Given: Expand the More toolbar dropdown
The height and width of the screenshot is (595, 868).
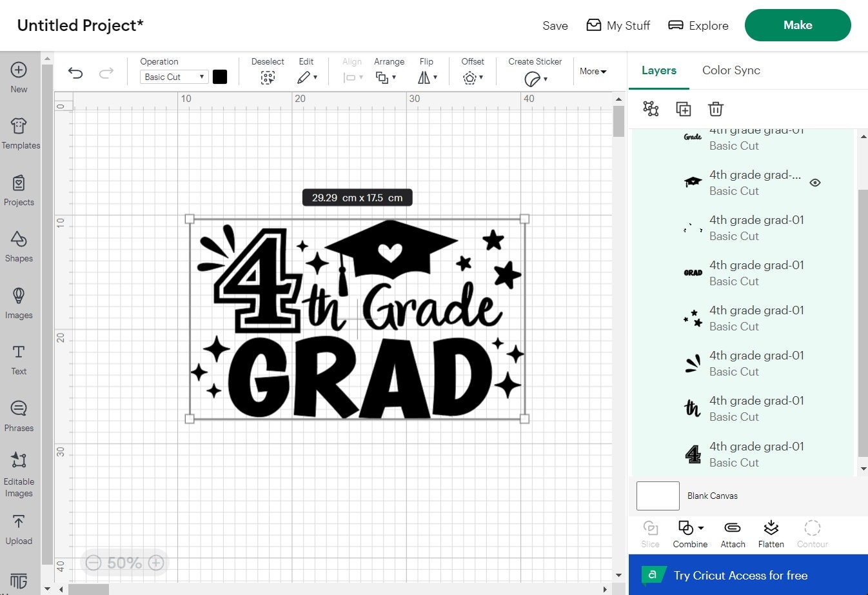Looking at the screenshot, I should (592, 72).
